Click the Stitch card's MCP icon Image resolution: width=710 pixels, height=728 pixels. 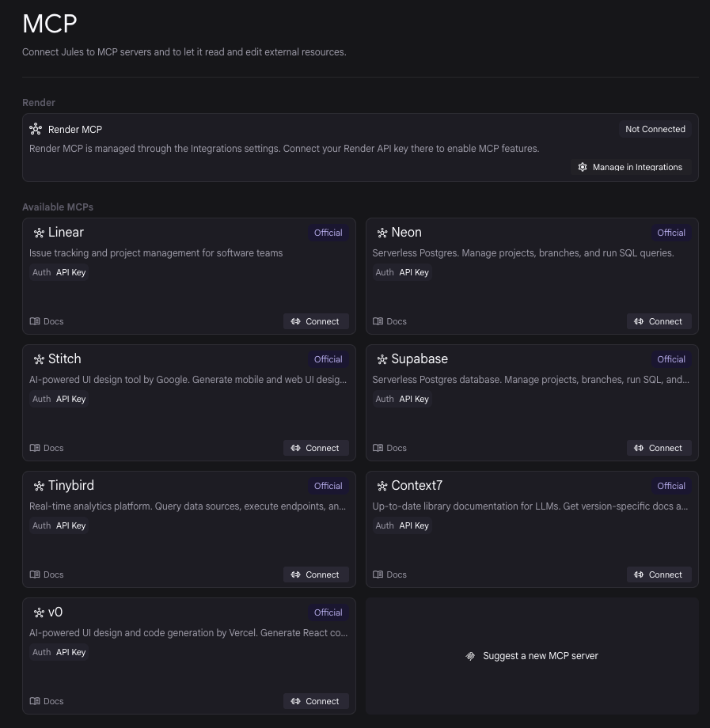(39, 359)
